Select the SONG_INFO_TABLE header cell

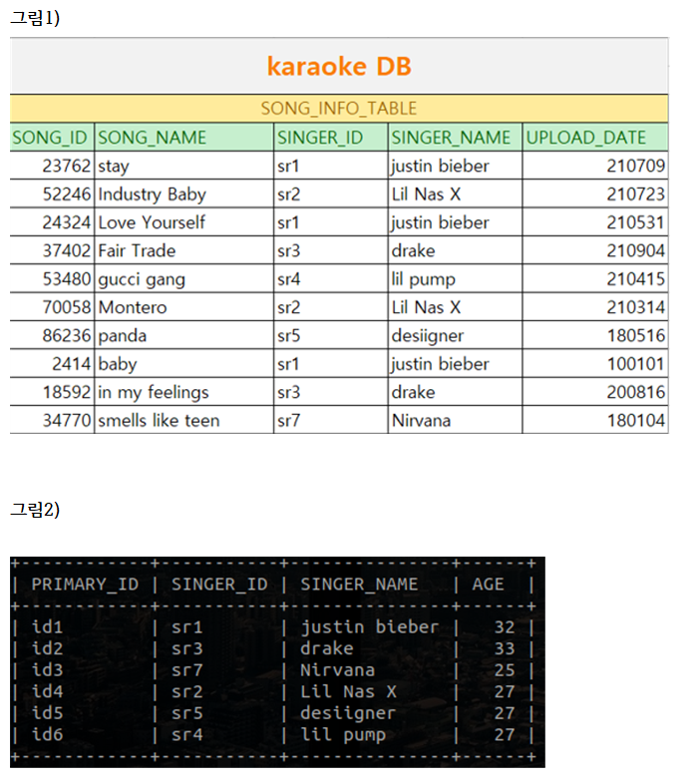click(339, 109)
